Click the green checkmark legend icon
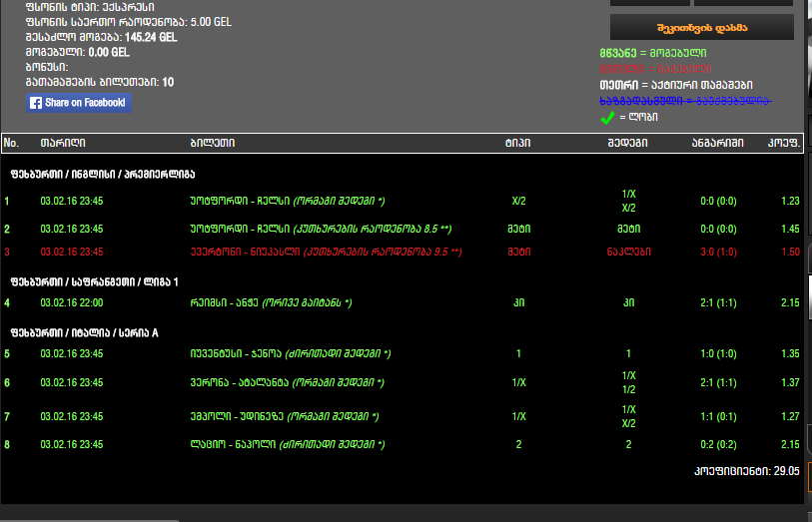The height and width of the screenshot is (522, 812). point(608,118)
